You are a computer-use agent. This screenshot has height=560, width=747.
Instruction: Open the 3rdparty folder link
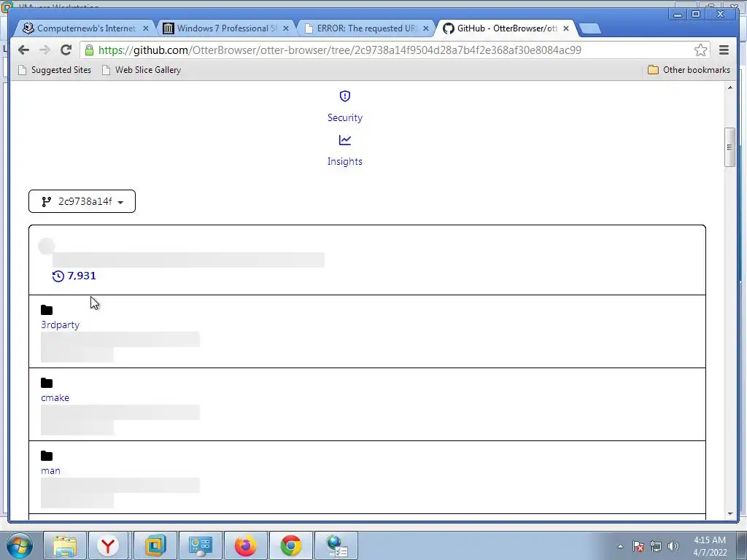point(60,324)
